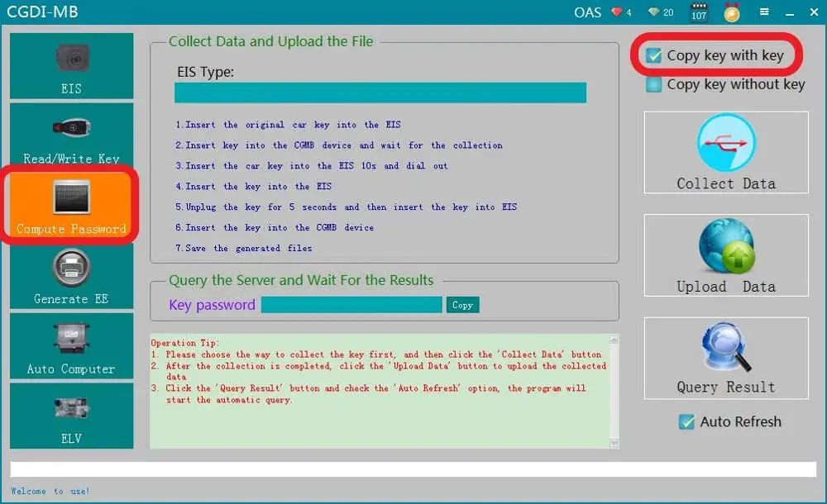Click step '6. Insert the key into CGMB device'
Image resolution: width=827 pixels, height=504 pixels.
point(275,228)
